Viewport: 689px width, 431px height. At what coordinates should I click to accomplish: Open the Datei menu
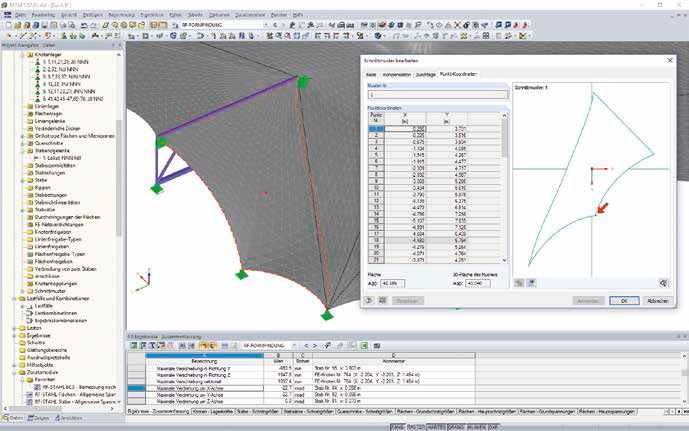20,15
